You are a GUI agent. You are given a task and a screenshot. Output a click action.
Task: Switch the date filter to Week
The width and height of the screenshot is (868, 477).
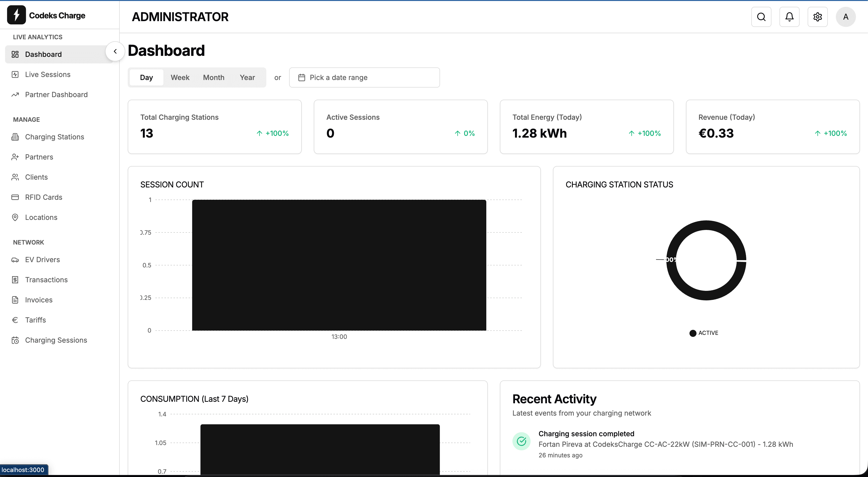pos(180,77)
